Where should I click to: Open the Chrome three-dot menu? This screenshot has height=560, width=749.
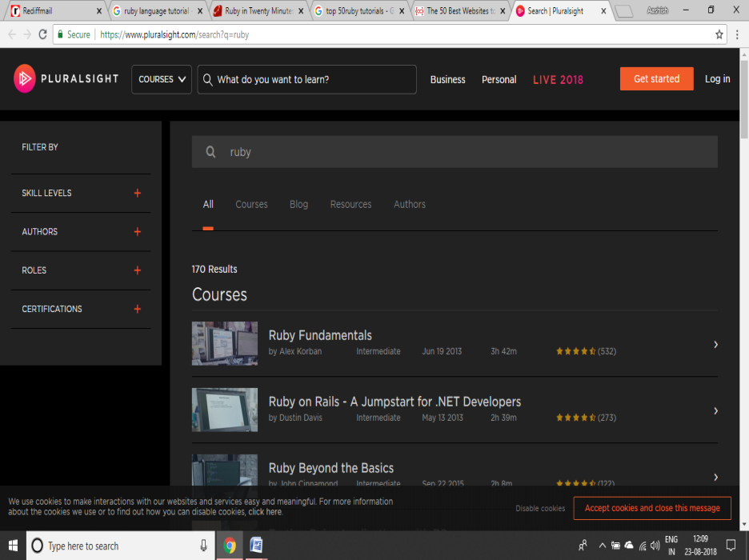coord(737,34)
